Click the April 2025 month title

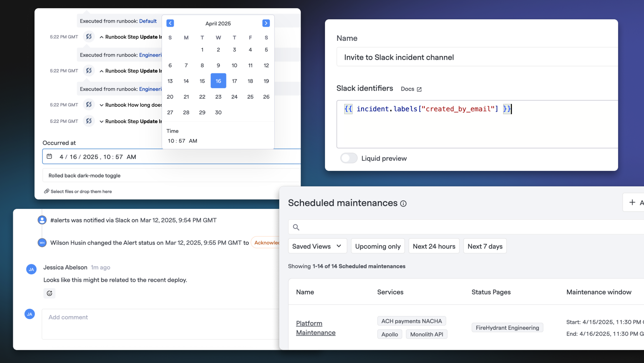click(x=218, y=23)
